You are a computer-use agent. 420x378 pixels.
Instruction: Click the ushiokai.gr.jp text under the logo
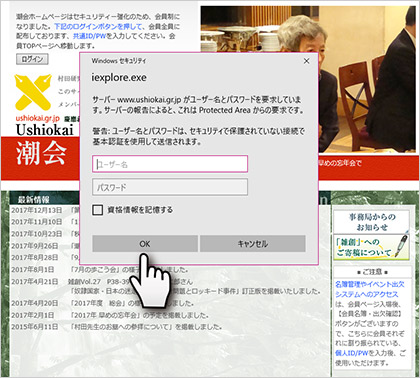tap(37, 118)
